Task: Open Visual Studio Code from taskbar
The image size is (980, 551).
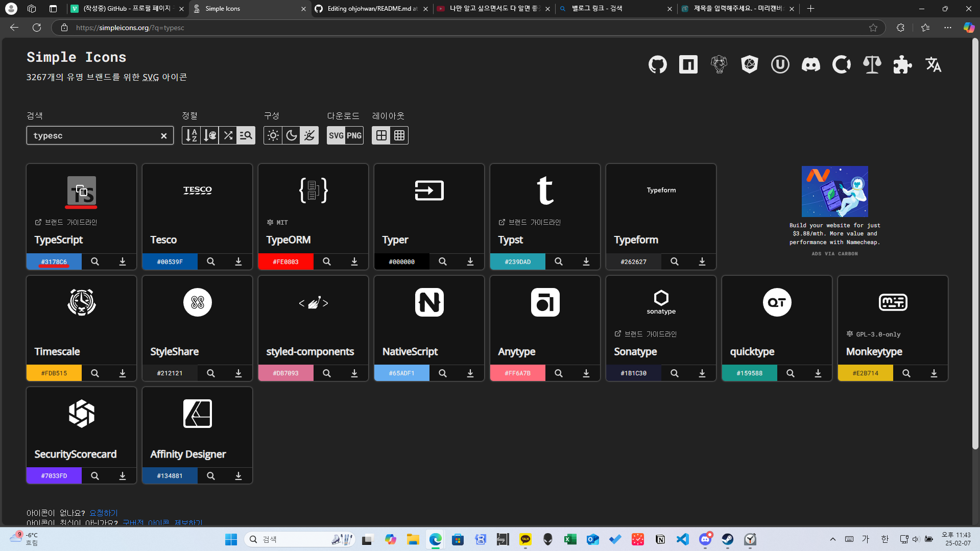Action: pyautogui.click(x=683, y=539)
